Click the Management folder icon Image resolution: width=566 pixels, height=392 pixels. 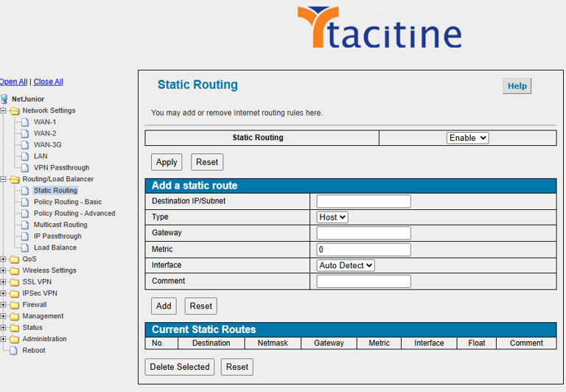click(15, 316)
